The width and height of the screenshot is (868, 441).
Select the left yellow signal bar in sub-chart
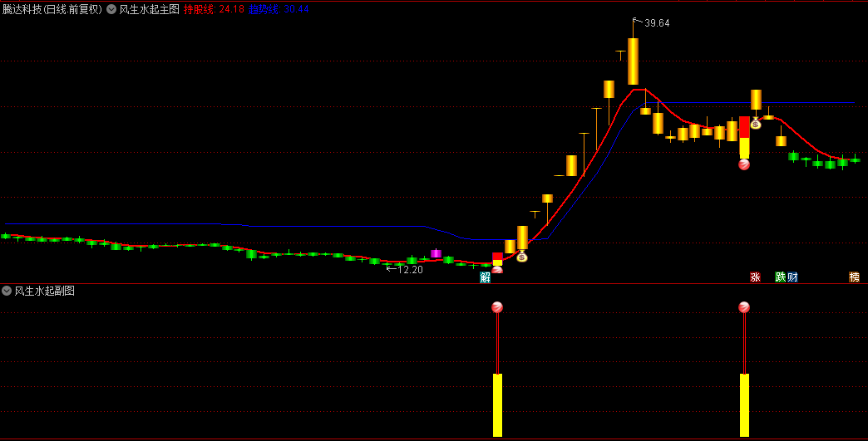[497, 405]
